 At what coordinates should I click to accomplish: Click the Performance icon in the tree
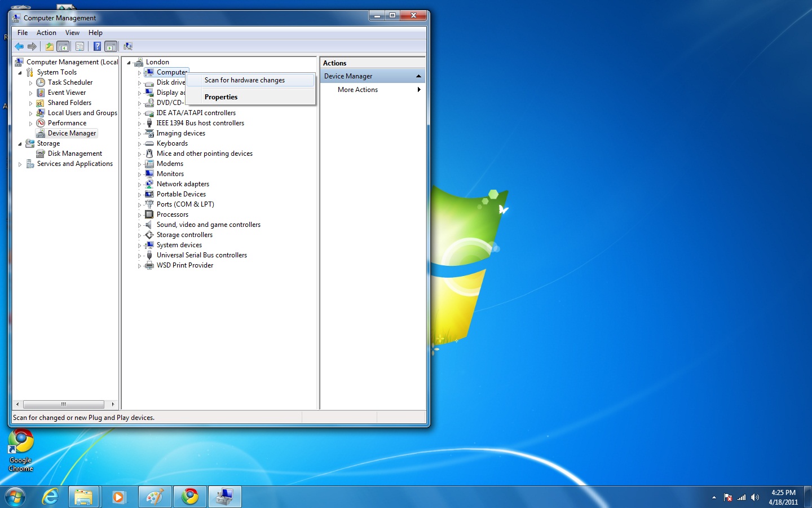tap(41, 123)
